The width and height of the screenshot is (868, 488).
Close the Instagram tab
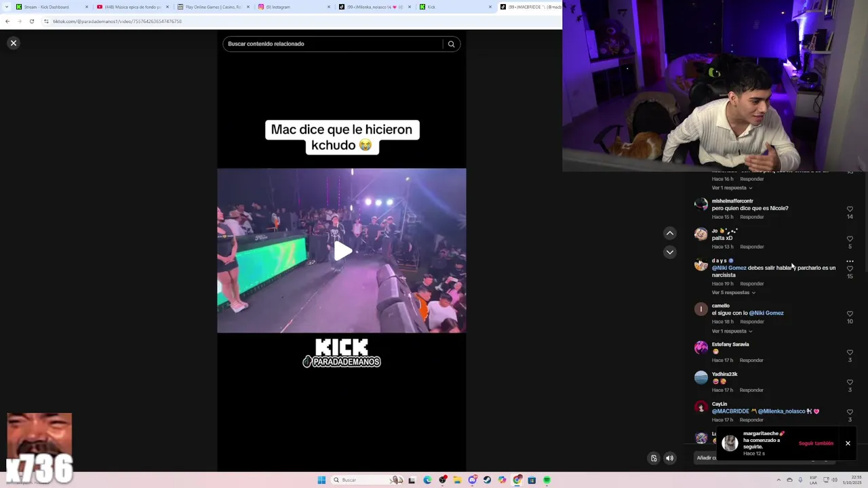click(329, 7)
